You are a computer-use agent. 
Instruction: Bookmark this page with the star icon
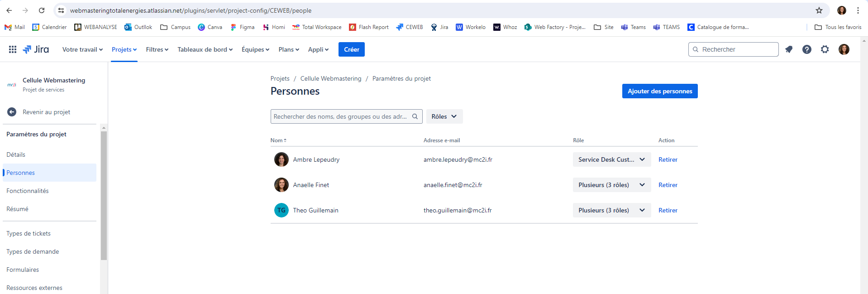(819, 10)
